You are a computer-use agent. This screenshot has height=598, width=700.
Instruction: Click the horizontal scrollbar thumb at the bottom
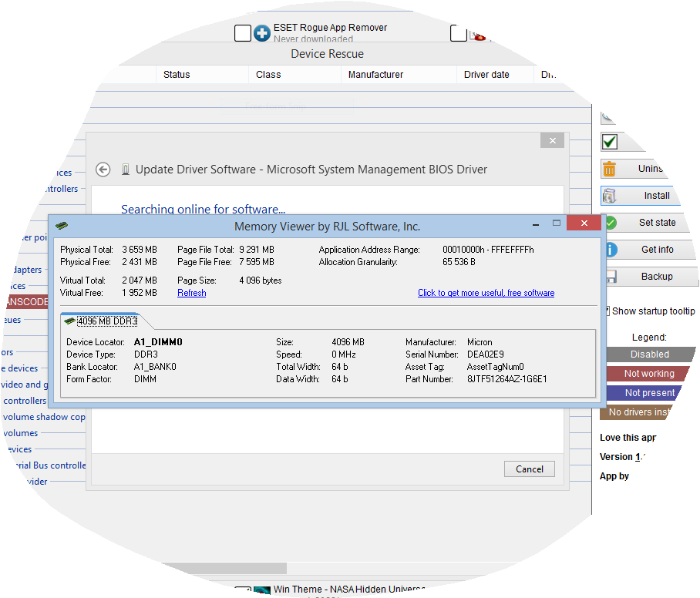pos(224,568)
